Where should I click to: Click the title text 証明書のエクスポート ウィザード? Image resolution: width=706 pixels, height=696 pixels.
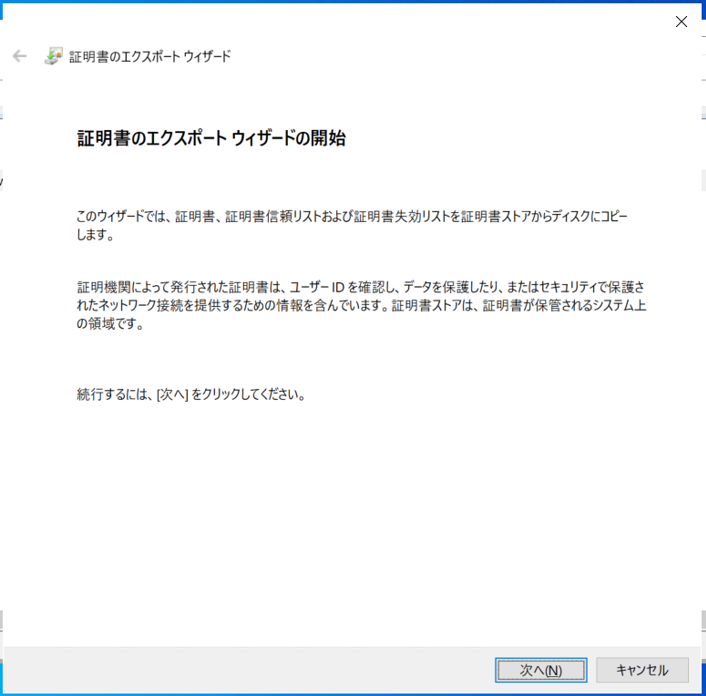(150, 57)
